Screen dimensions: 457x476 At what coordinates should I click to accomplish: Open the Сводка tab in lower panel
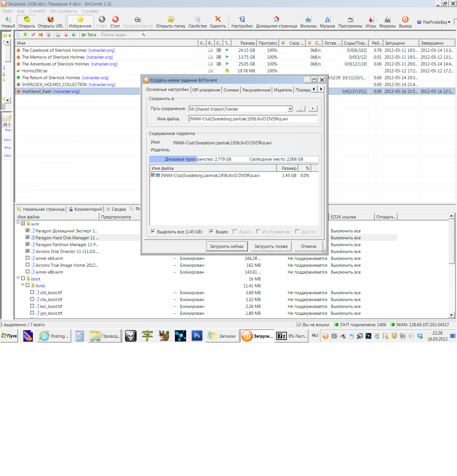pyautogui.click(x=116, y=209)
